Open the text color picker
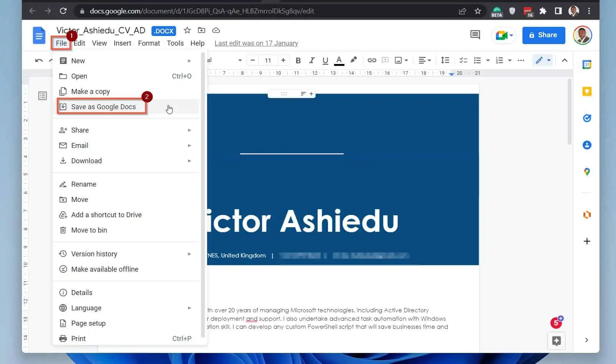This screenshot has width=616, height=364. click(x=339, y=61)
